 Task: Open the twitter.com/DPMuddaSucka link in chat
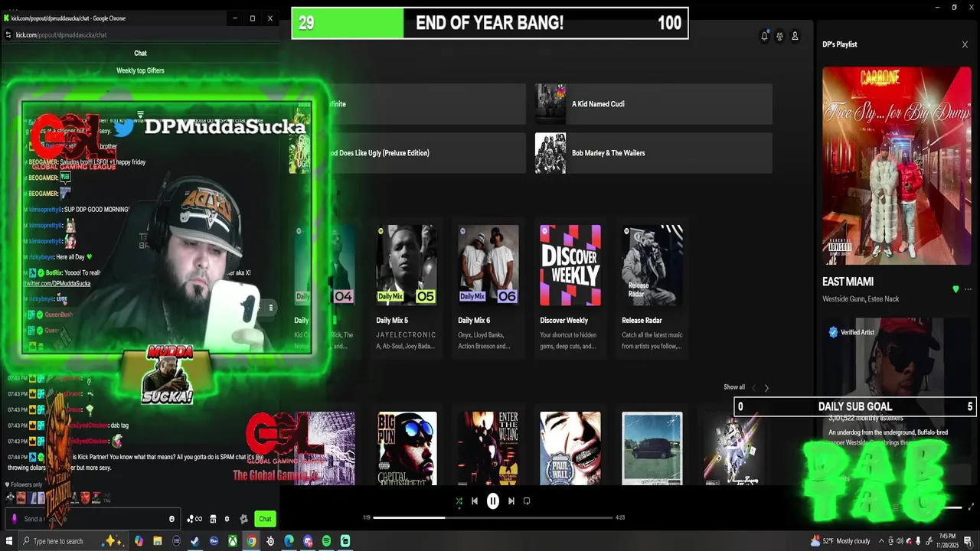tap(57, 283)
